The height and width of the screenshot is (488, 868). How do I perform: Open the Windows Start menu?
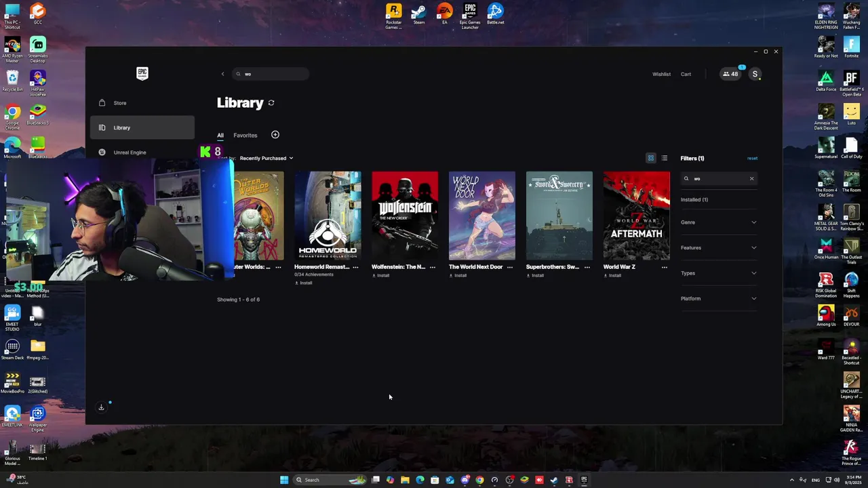[284, 480]
